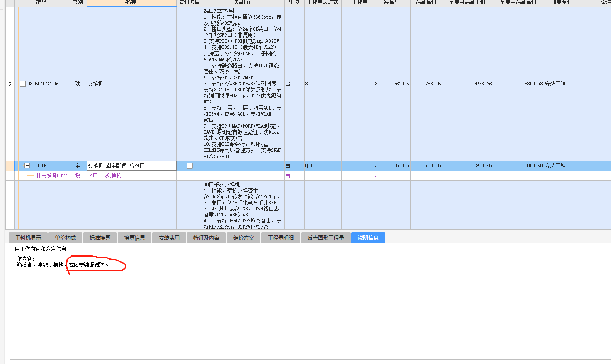Click the row number 5 cell
The height and width of the screenshot is (364, 611).
pyautogui.click(x=10, y=84)
